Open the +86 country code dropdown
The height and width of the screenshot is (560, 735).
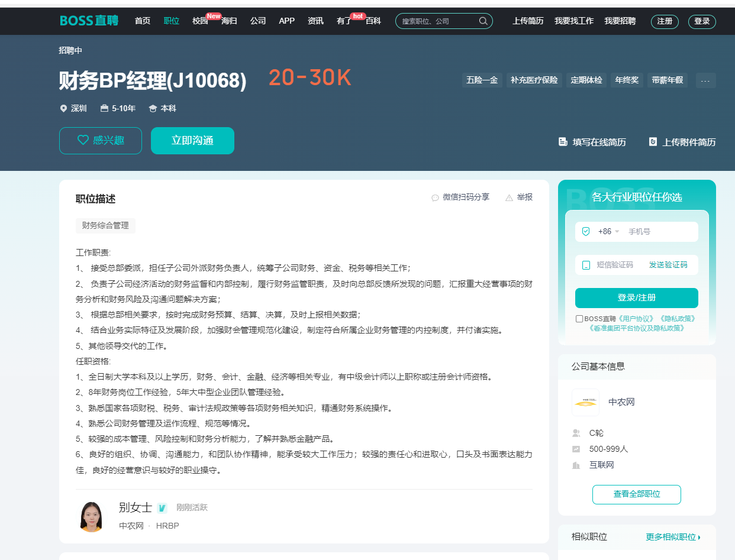click(608, 232)
